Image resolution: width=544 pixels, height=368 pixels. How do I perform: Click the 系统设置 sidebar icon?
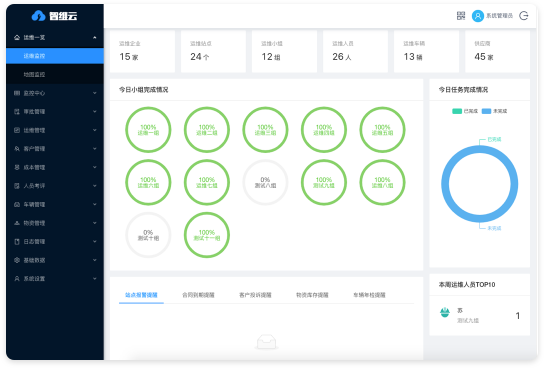(x=17, y=279)
